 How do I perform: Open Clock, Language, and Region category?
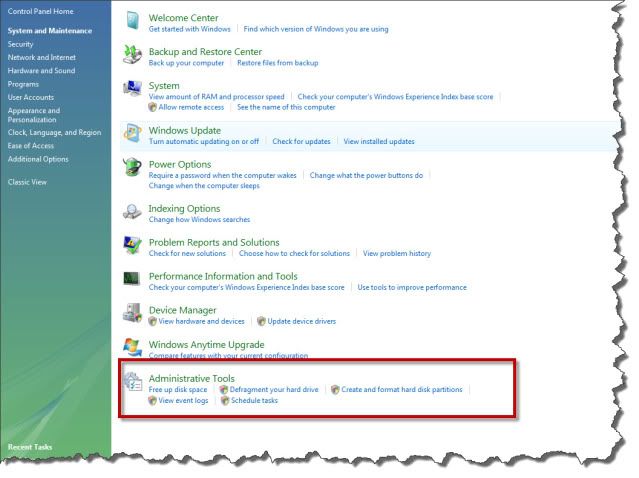54,133
